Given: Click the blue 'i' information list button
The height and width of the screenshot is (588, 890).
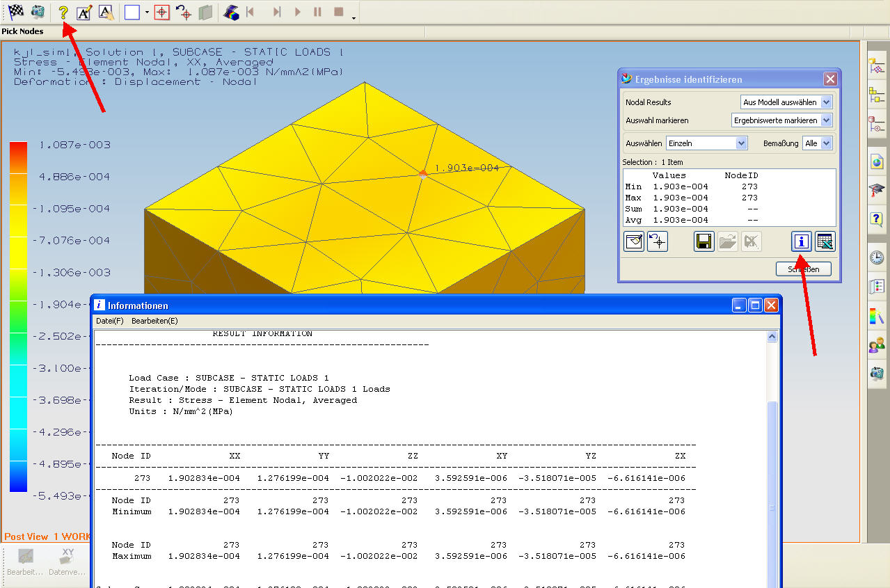Looking at the screenshot, I should [802, 241].
